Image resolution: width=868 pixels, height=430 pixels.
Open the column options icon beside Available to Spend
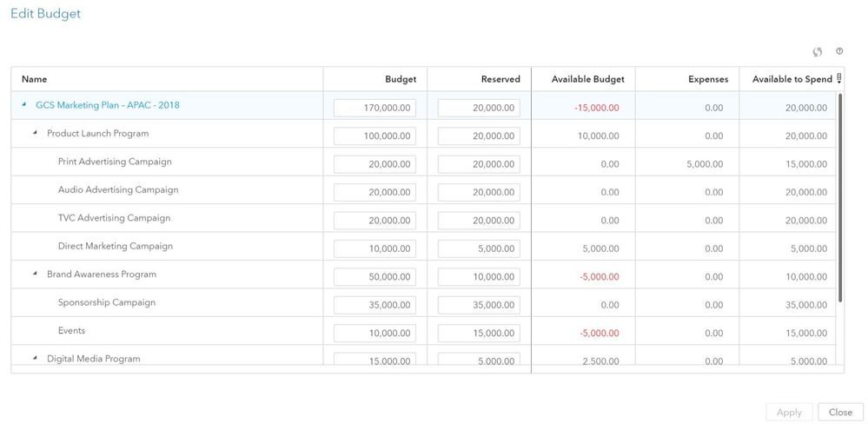(x=839, y=78)
